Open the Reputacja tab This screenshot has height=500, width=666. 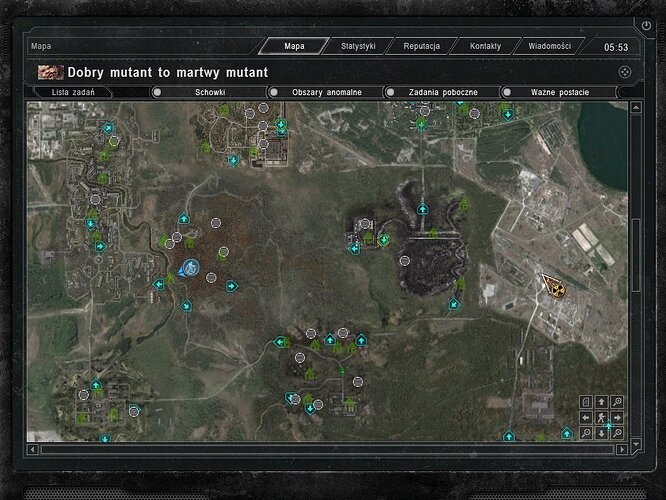click(421, 46)
